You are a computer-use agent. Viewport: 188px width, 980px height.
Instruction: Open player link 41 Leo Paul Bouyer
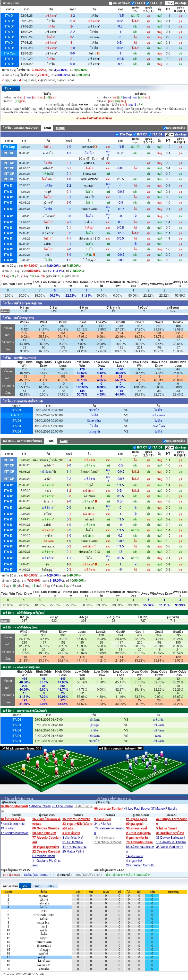pyautogui.click(x=137, y=809)
